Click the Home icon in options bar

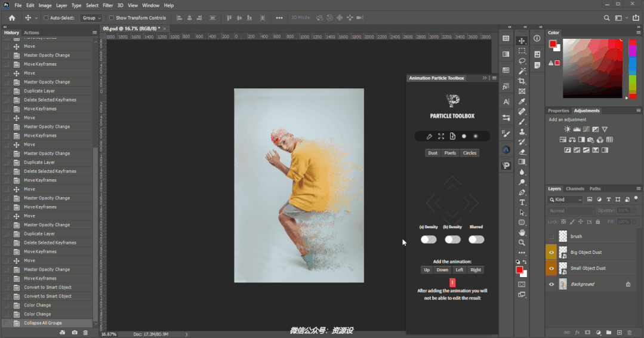pyautogui.click(x=12, y=18)
